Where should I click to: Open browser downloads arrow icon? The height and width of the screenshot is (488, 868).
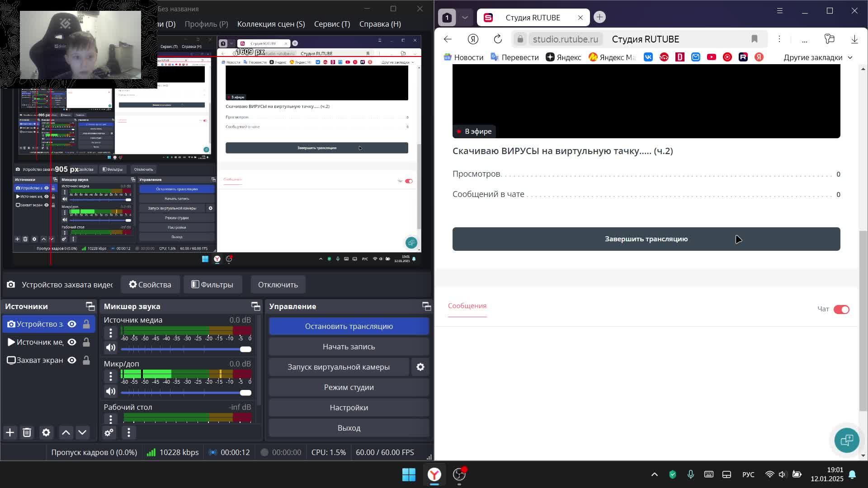click(854, 39)
